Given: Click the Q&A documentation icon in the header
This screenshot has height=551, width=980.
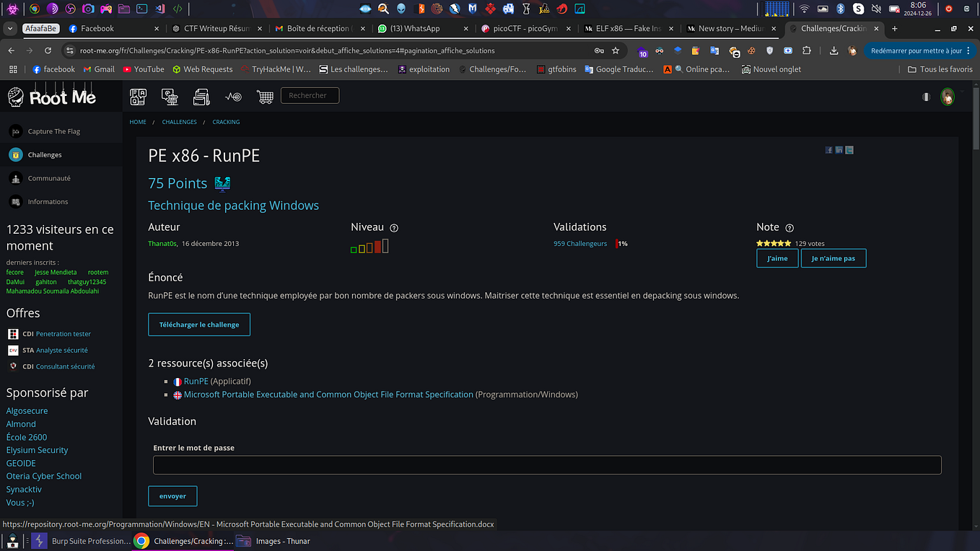Looking at the screenshot, I should (138, 97).
